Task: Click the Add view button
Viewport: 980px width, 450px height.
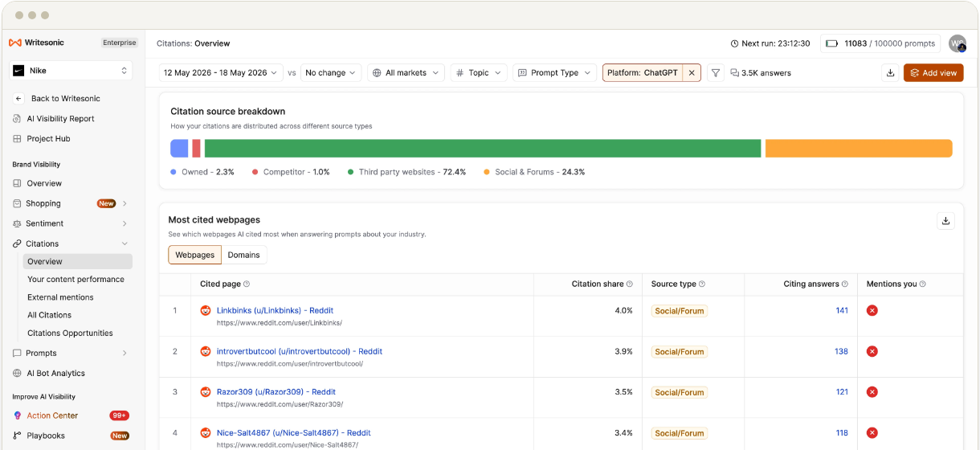Action: (933, 72)
